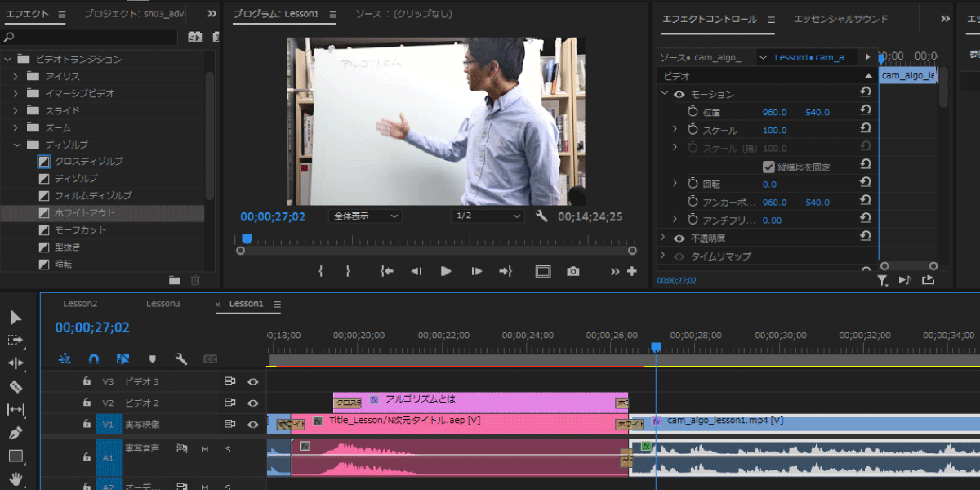Image resolution: width=980 pixels, height=490 pixels.
Task: Expand the スライド folder
Action: tap(15, 110)
